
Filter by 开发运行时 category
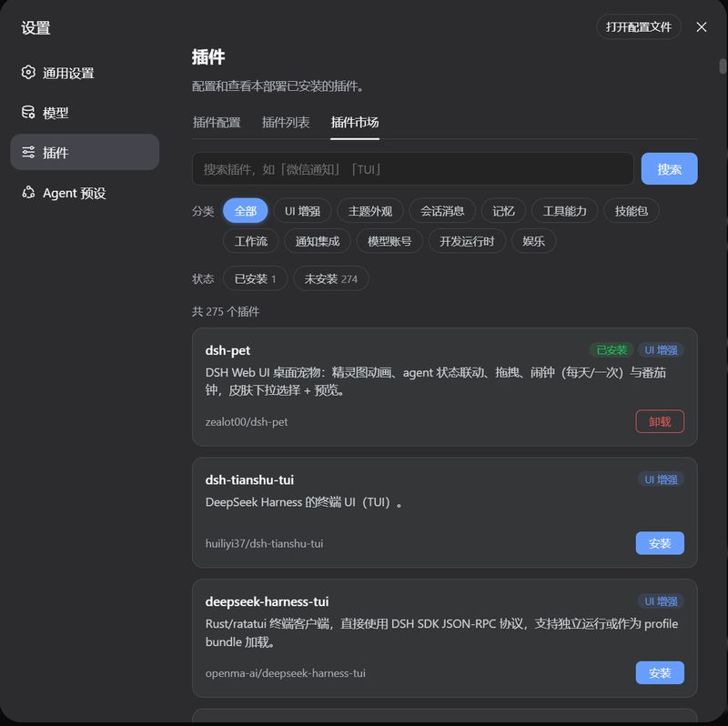tap(467, 241)
